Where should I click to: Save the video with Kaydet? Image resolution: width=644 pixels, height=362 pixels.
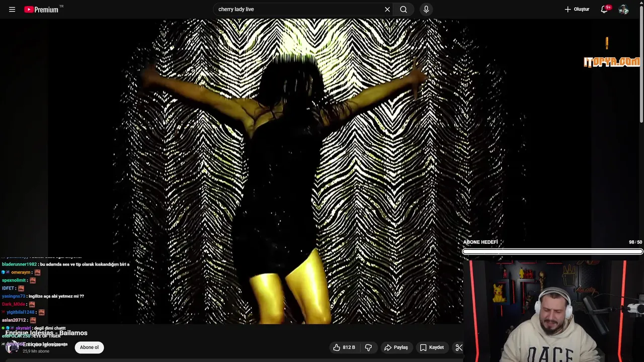coord(432,347)
